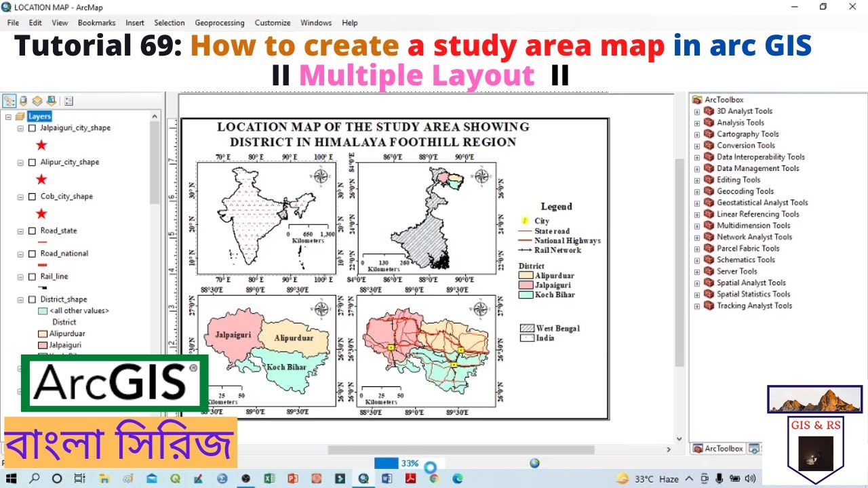Viewport: 868px width, 488px height.
Task: Select List By Visibility icon
Action: click(x=37, y=101)
